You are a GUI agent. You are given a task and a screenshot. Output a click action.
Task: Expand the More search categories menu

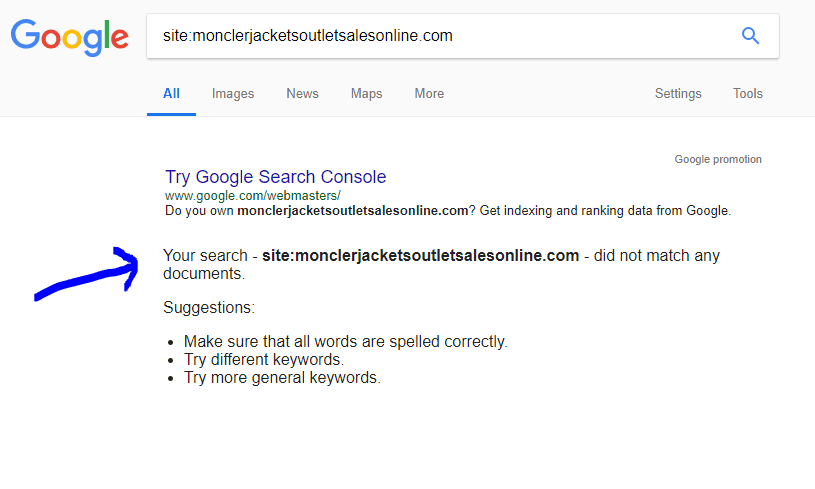click(429, 94)
